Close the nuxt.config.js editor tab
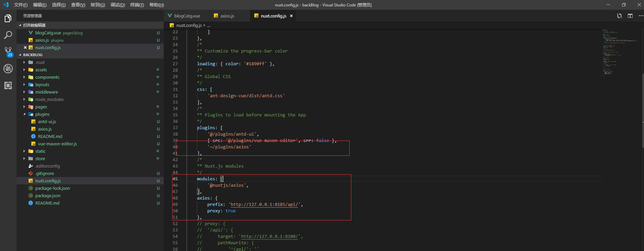 pyautogui.click(x=291, y=16)
